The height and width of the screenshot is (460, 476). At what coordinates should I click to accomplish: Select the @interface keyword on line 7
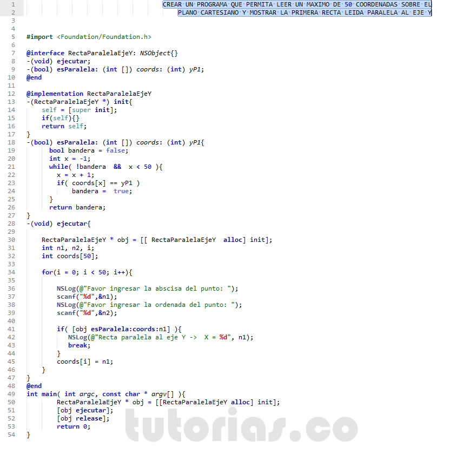tap(45, 53)
